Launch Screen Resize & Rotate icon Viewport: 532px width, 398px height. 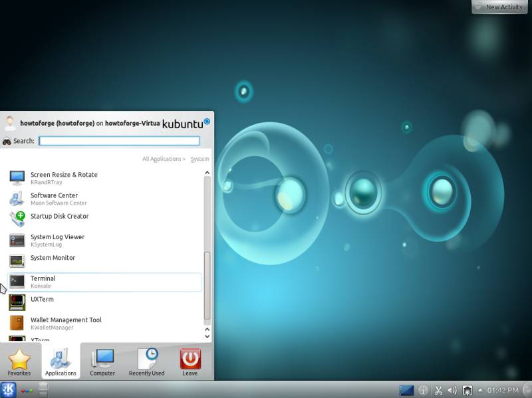(x=17, y=177)
